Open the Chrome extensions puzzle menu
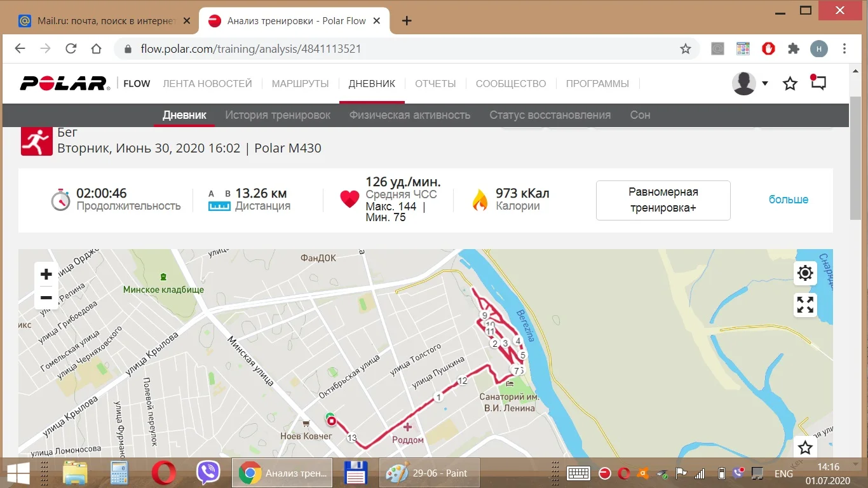This screenshot has width=868, height=488. pyautogui.click(x=794, y=48)
